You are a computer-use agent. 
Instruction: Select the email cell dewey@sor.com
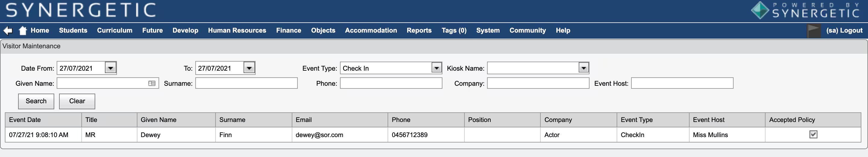[319, 135]
